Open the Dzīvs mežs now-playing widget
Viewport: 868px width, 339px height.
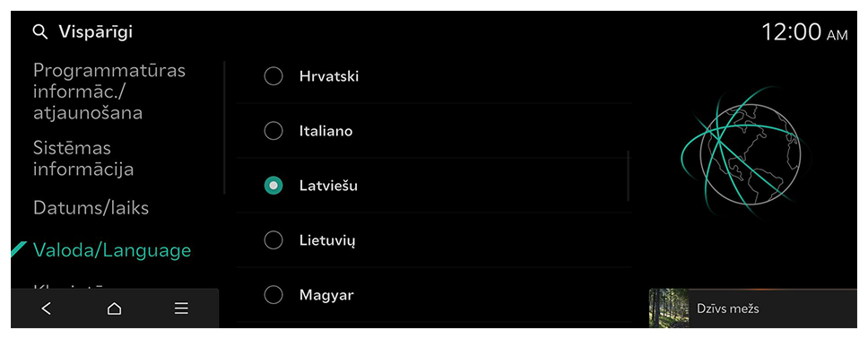tap(753, 309)
